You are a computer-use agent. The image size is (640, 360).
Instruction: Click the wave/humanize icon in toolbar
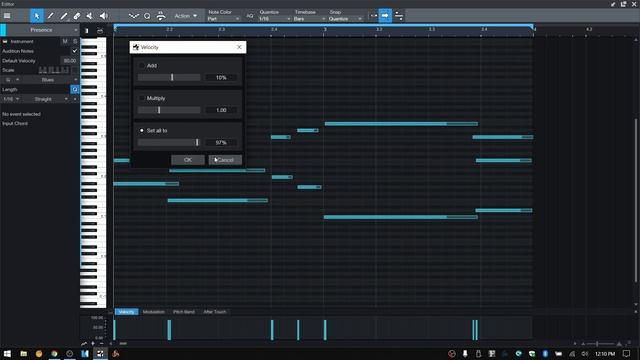pos(133,16)
